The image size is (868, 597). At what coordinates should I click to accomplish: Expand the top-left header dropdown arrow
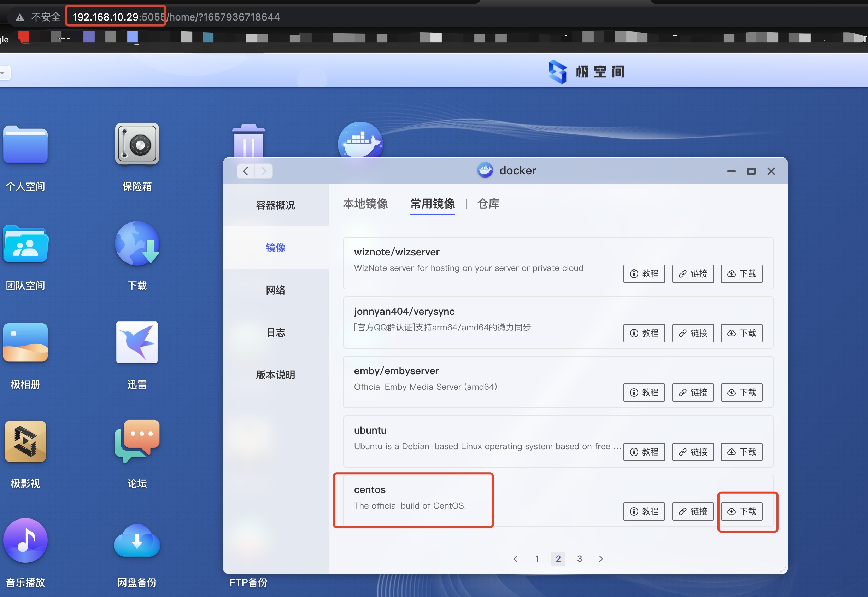pyautogui.click(x=3, y=73)
